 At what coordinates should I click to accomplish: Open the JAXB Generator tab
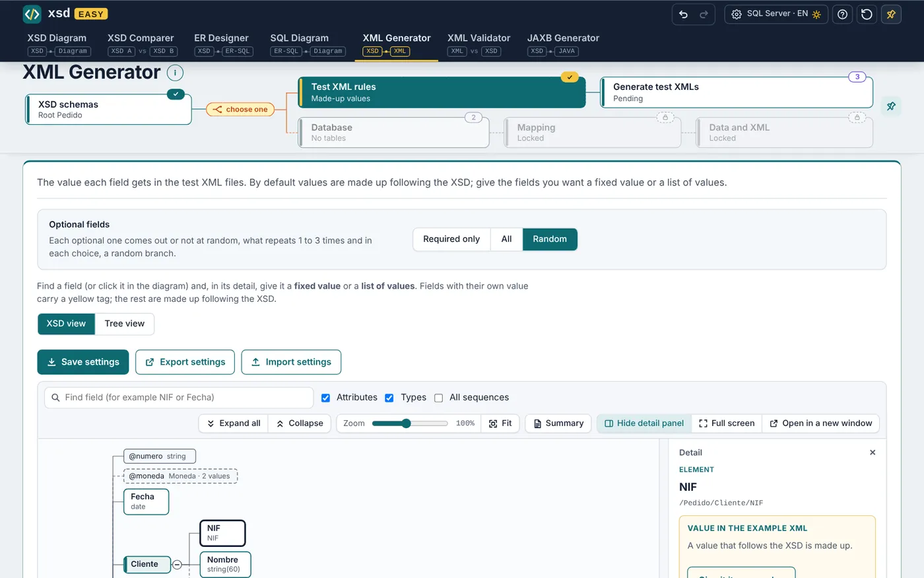(x=563, y=44)
